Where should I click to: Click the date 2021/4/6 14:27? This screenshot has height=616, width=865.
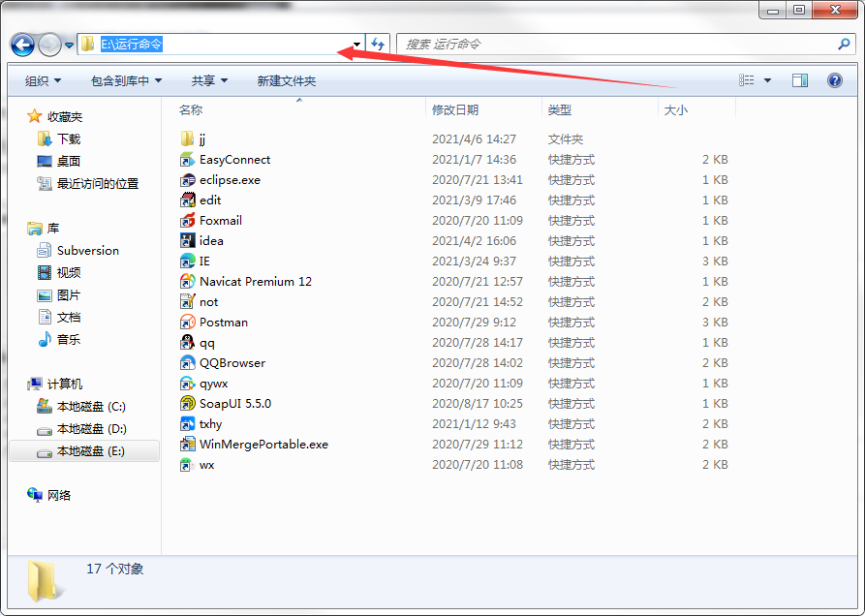(474, 139)
